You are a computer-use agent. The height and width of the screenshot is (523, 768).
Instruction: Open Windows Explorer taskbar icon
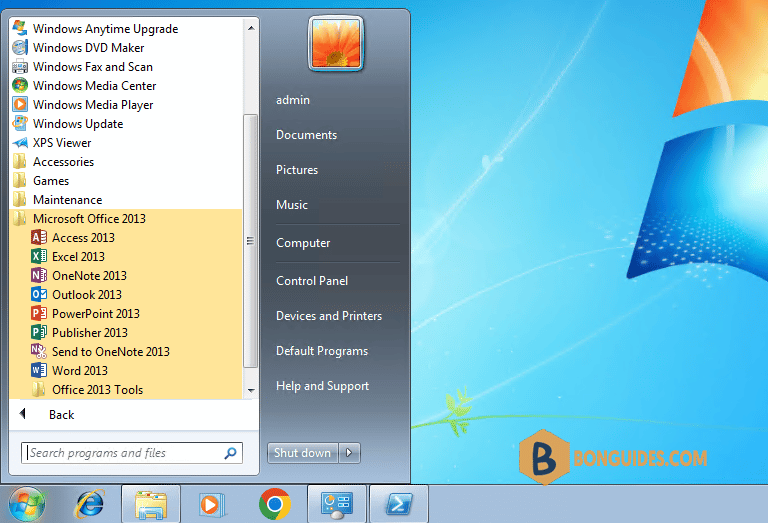point(151,504)
